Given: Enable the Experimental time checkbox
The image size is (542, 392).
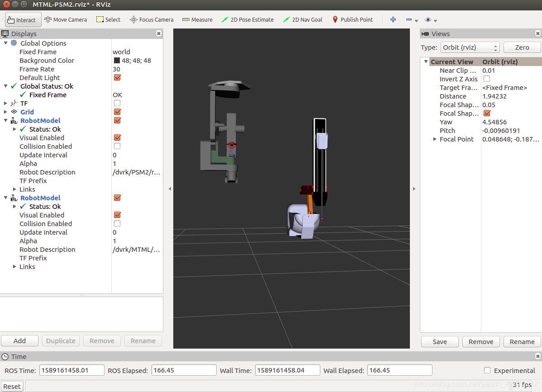Looking at the screenshot, I should coord(487,370).
